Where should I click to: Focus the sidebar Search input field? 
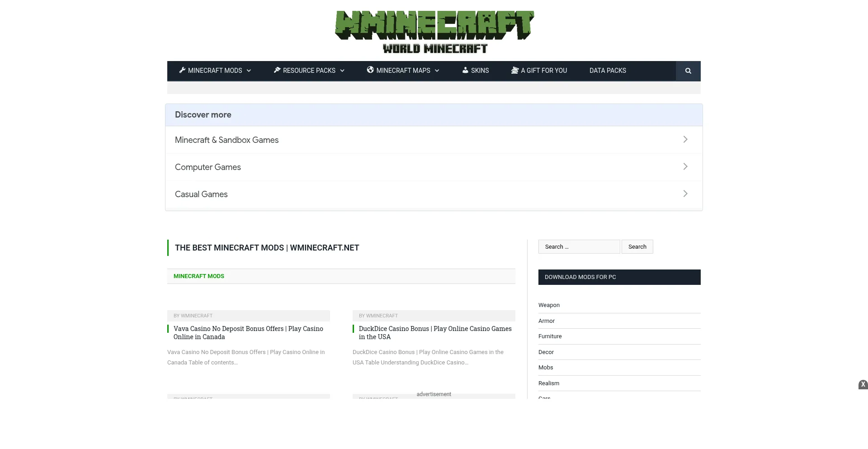click(x=579, y=247)
